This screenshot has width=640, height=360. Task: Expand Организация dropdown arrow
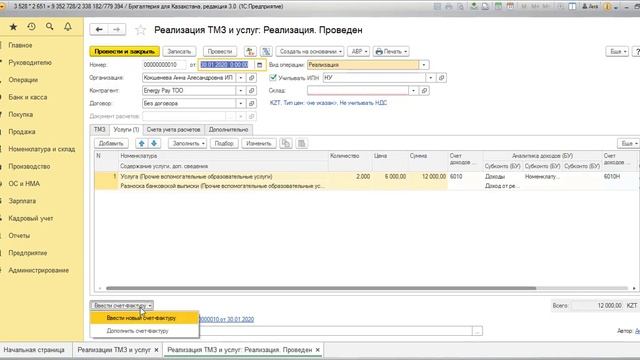pyautogui.click(x=241, y=78)
